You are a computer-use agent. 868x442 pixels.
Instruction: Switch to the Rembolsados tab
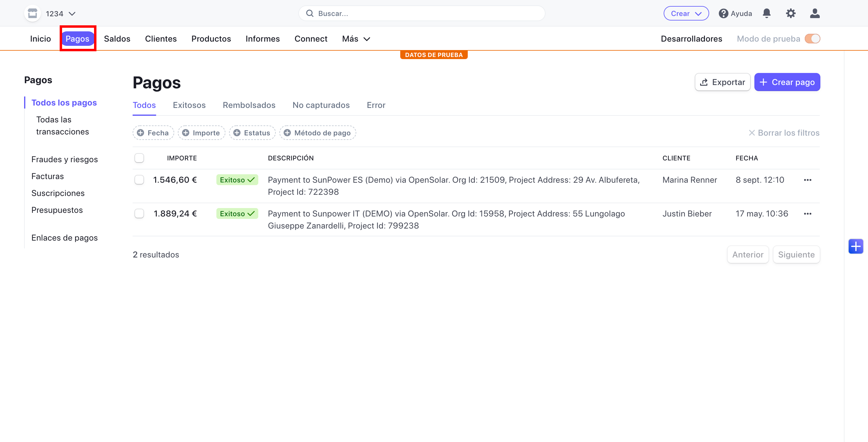click(249, 105)
